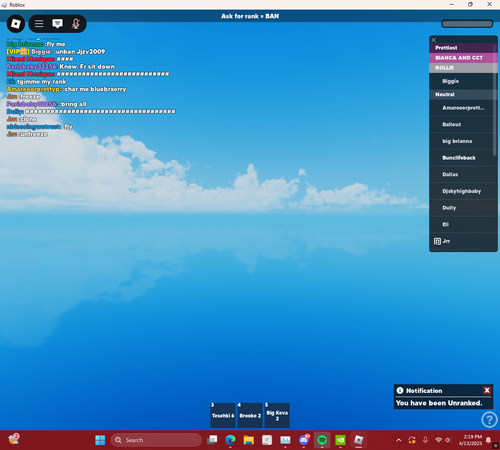
Task: Open the clock showing 2:19 PM
Action: pyautogui.click(x=470, y=440)
